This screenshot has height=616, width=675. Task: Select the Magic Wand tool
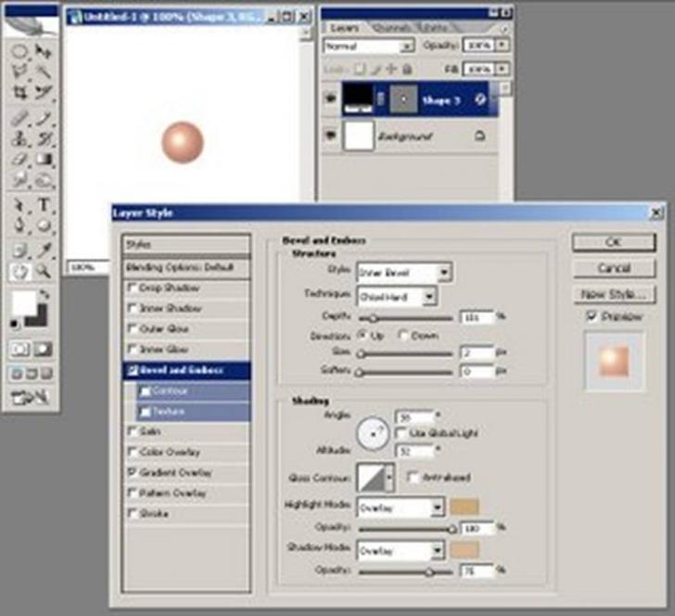43,71
